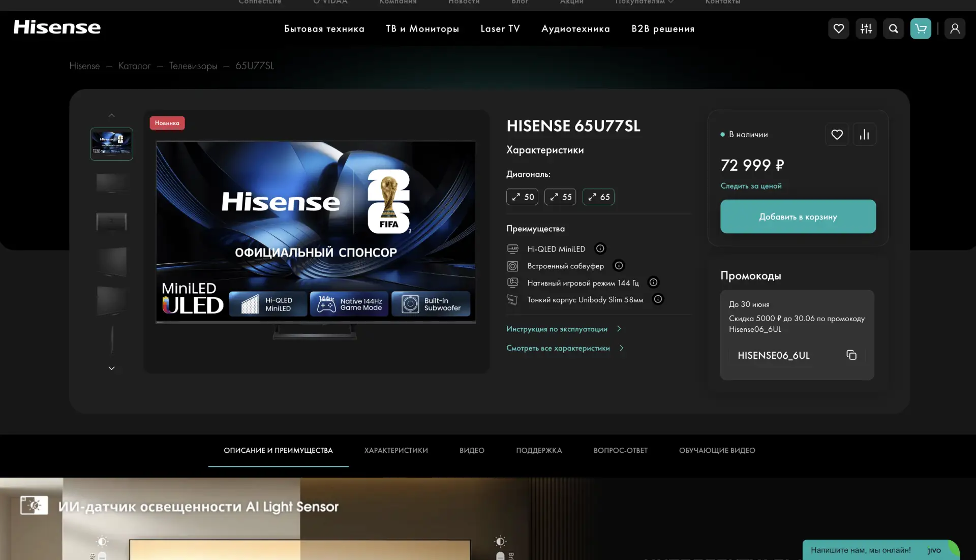
Task: Click the native game mode feature icon
Action: (x=512, y=283)
